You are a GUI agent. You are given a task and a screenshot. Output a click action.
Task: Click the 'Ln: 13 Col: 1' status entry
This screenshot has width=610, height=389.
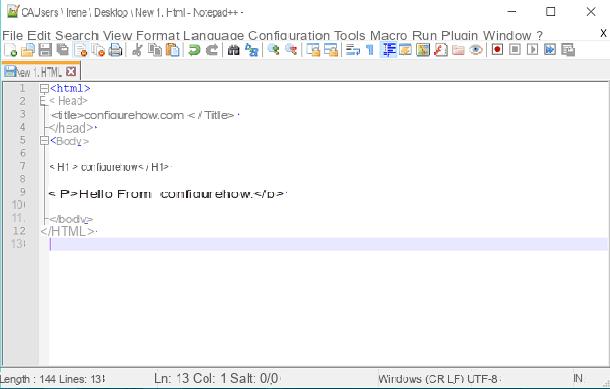pos(190,378)
